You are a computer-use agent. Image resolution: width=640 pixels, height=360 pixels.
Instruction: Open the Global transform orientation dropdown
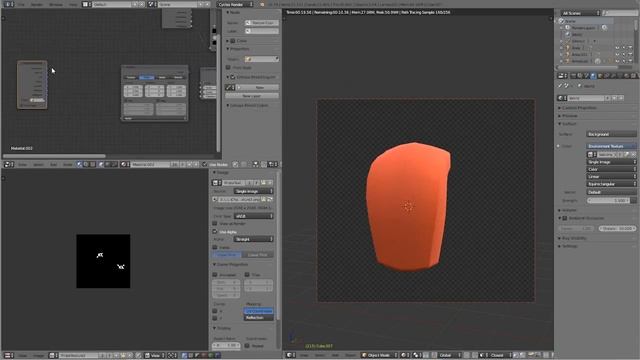coord(449,355)
